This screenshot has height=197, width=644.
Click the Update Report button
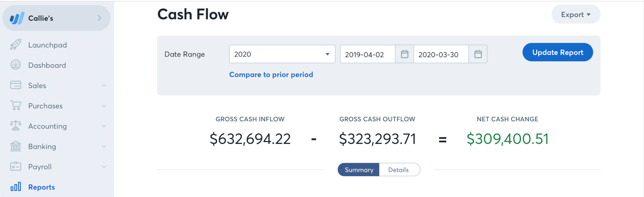pyautogui.click(x=558, y=52)
